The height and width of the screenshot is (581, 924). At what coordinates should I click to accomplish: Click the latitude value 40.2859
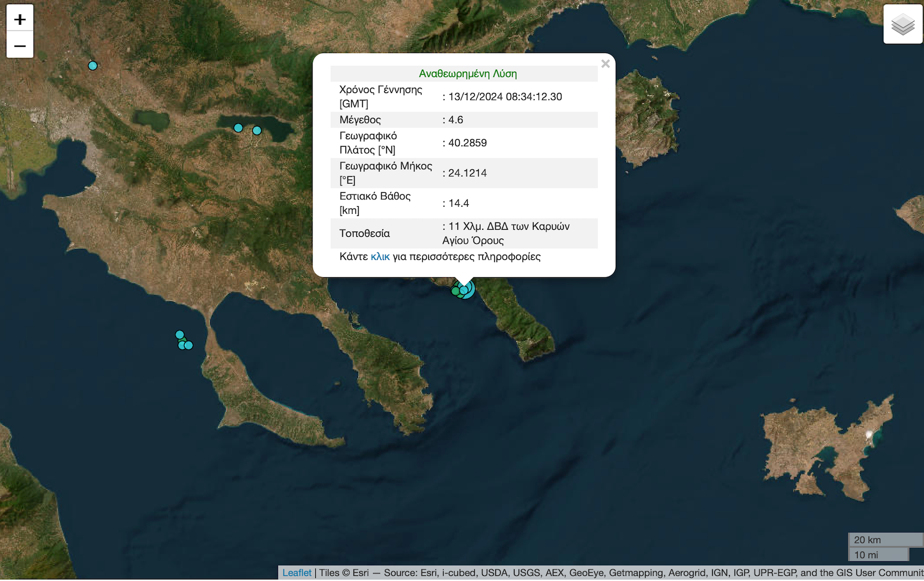pos(467,143)
